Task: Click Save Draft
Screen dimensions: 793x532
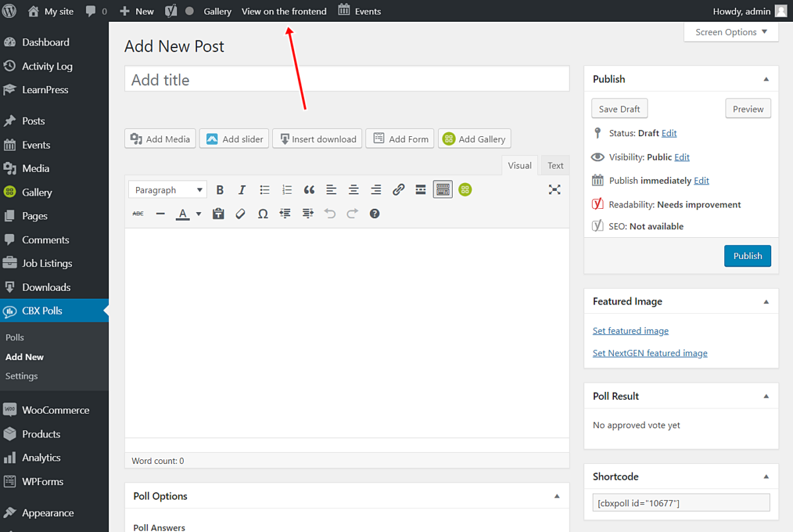Action: [619, 108]
